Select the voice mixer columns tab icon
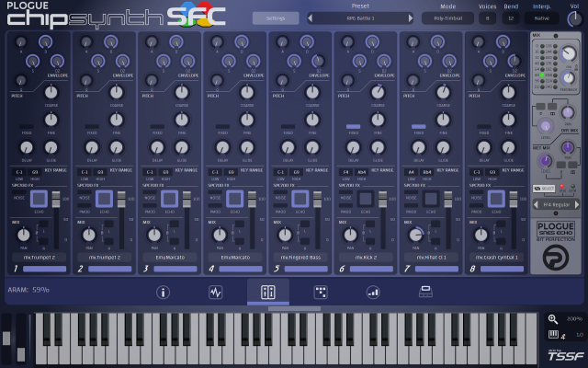 coord(268,293)
